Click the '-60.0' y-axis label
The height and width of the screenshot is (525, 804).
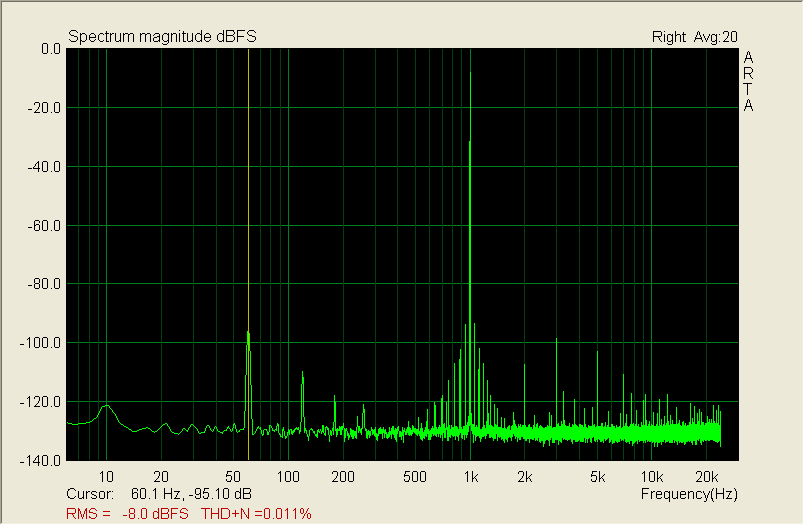pos(44,226)
